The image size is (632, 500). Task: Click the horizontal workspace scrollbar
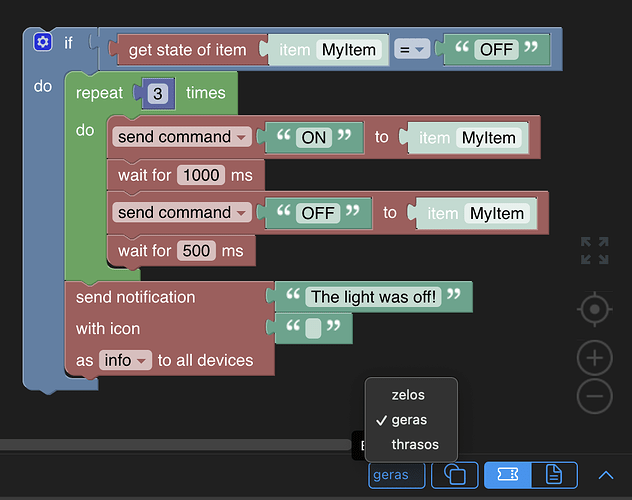coord(175,445)
